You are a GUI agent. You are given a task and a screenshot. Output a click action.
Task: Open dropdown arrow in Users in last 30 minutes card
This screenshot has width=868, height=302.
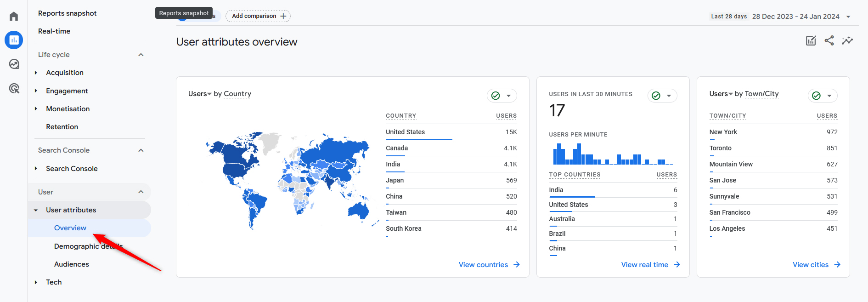[x=669, y=96]
